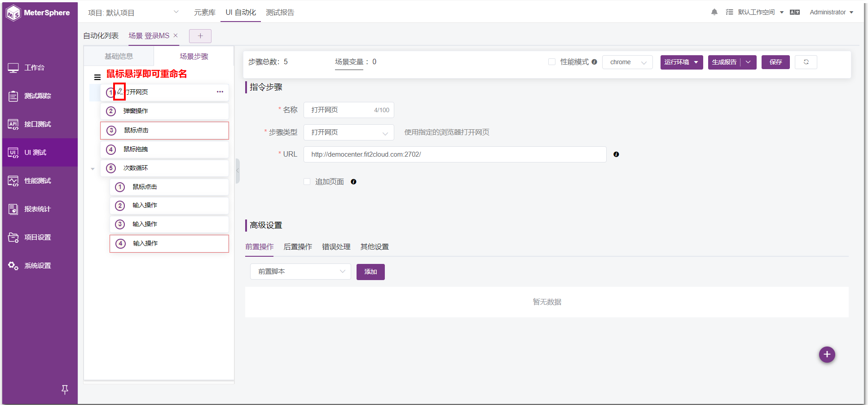Image resolution: width=868 pixels, height=408 pixels.
Task: Open the 工作台 sidebar icon
Action: pyautogui.click(x=13, y=68)
